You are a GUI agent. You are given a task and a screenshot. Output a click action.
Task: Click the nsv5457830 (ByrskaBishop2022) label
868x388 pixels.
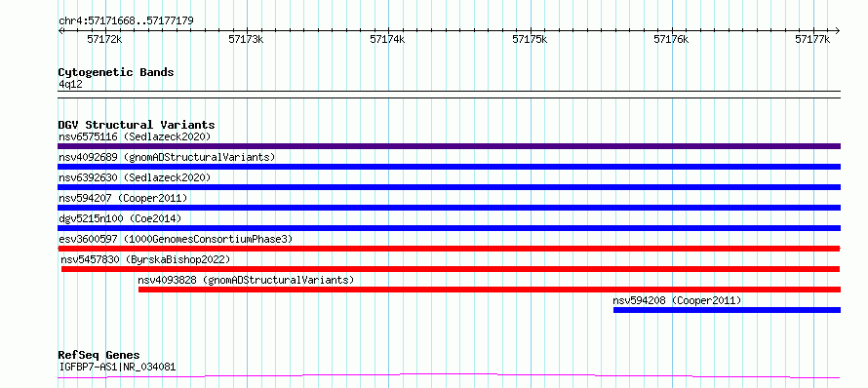click(145, 259)
